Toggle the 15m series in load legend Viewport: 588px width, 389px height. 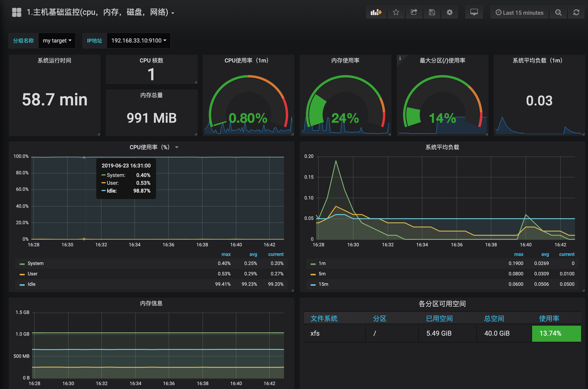(323, 284)
